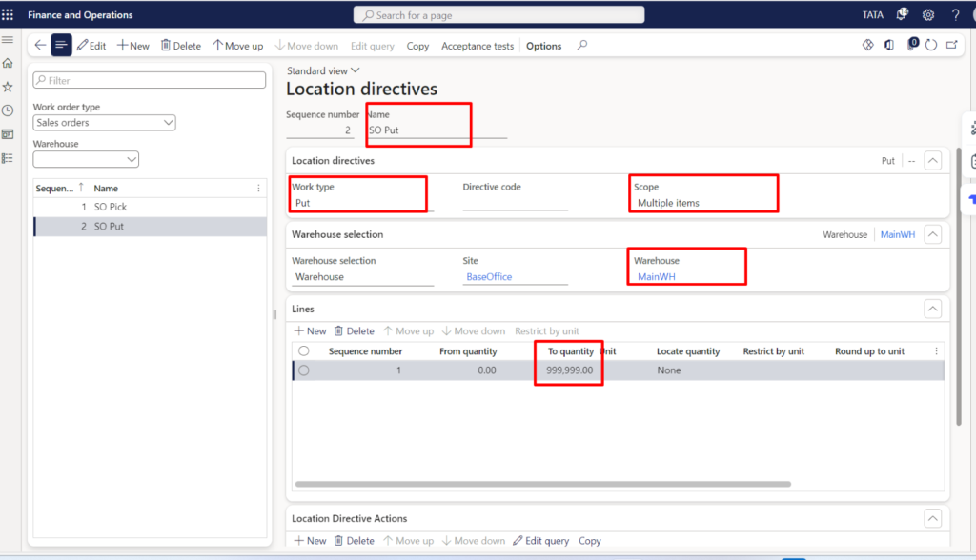Image resolution: width=976 pixels, height=560 pixels.
Task: Open Favorites star in left sidebar
Action: pyautogui.click(x=8, y=87)
